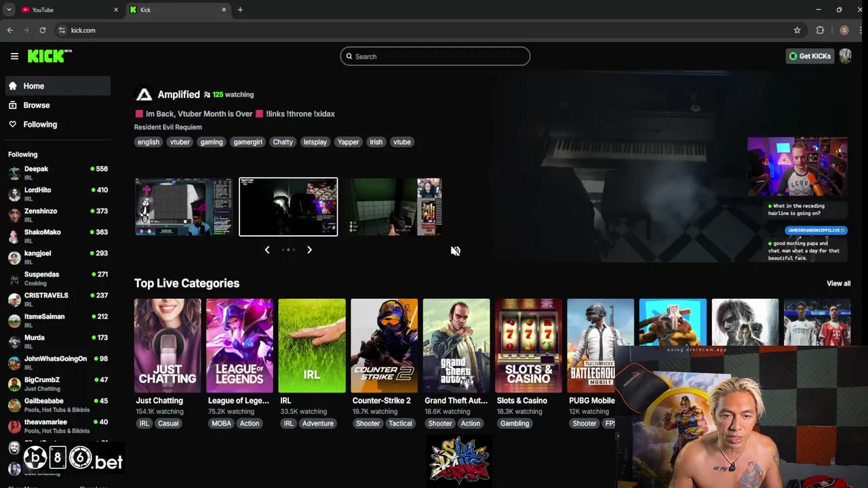868x488 pixels.
Task: View all top live categories
Action: [x=838, y=283]
